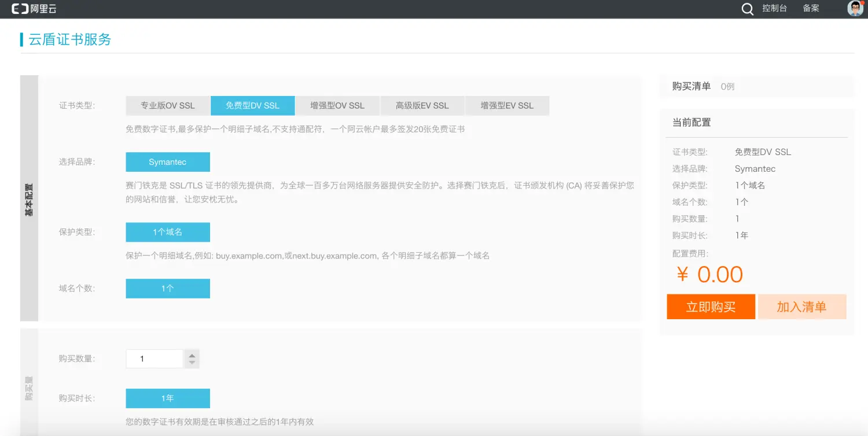Click 1个域名 value in current configuration

[750, 186]
